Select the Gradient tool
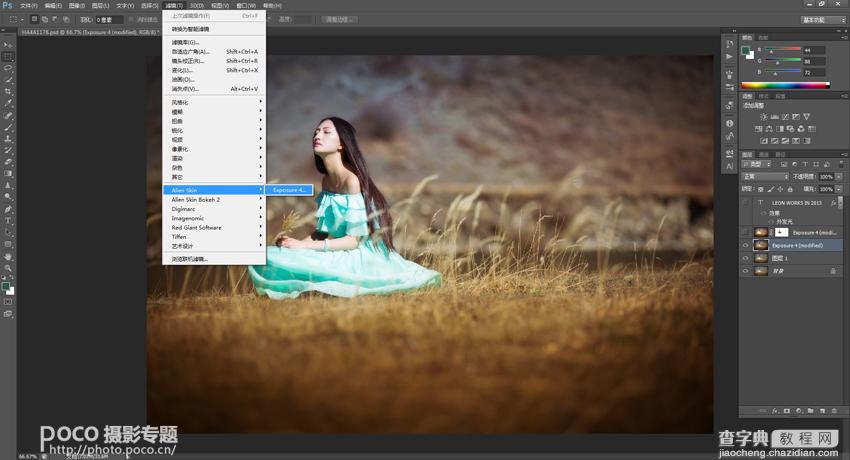 tap(8, 174)
